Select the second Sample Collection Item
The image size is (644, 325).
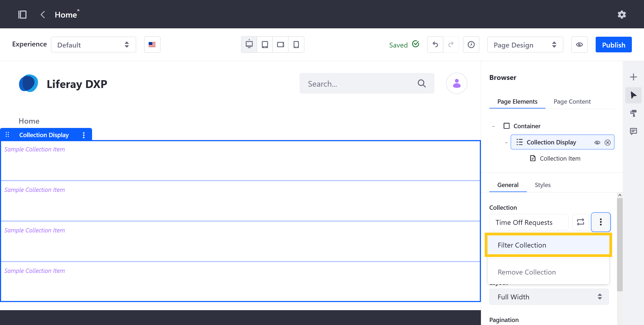pos(241,201)
